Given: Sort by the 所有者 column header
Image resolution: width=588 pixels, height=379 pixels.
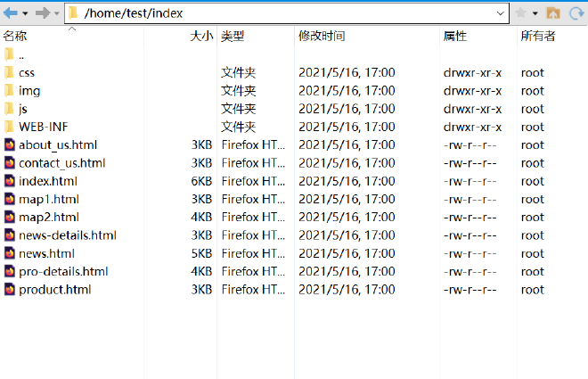Looking at the screenshot, I should 538,36.
